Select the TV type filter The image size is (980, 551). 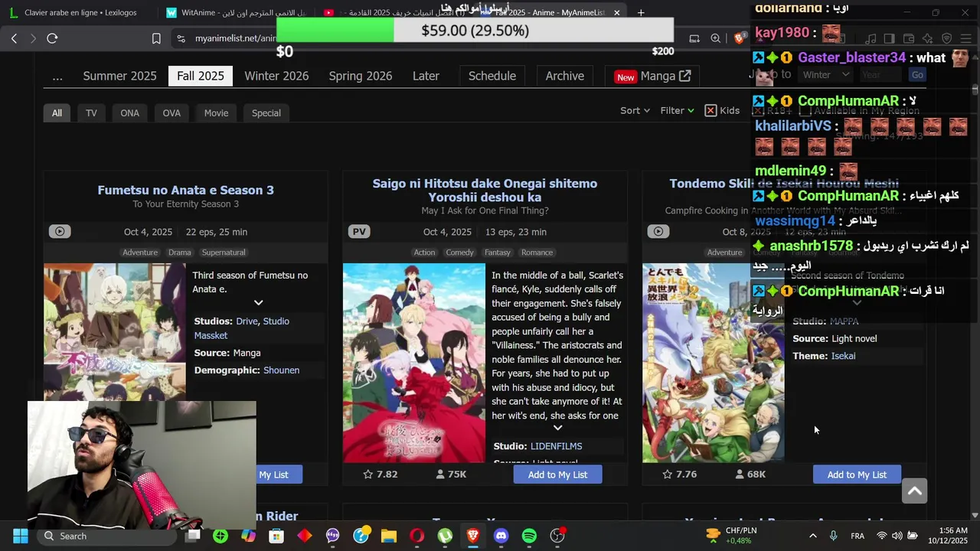[x=91, y=112]
